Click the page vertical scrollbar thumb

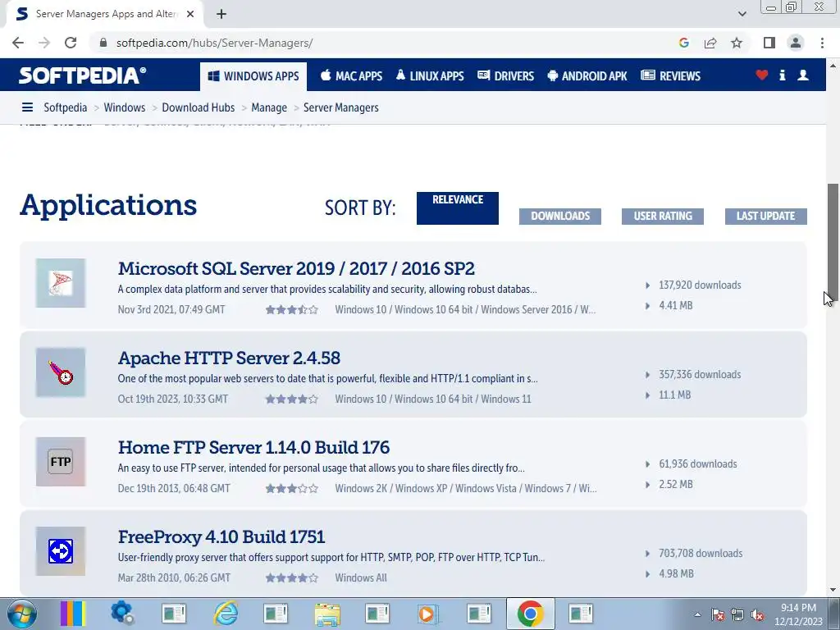(x=833, y=243)
